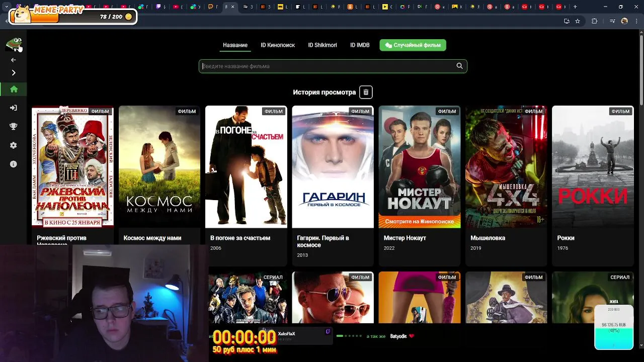Viewport: 644px width, 362px height.
Task: Expand the sidebar with the chevron arrow
Action: 14,73
